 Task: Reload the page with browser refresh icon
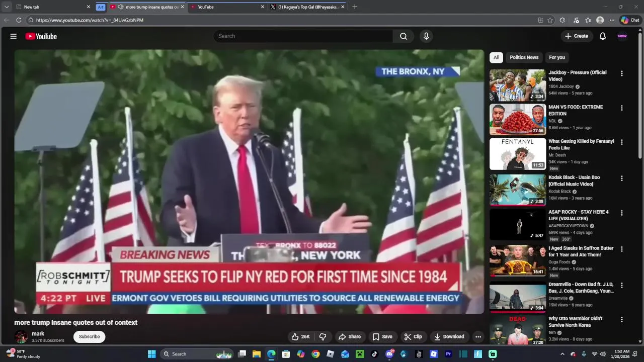19,20
